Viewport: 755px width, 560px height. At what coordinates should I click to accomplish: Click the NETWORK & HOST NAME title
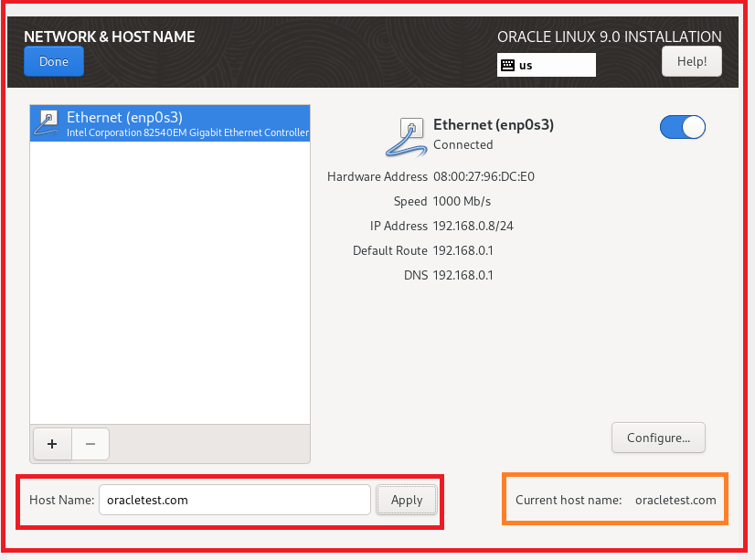point(110,37)
